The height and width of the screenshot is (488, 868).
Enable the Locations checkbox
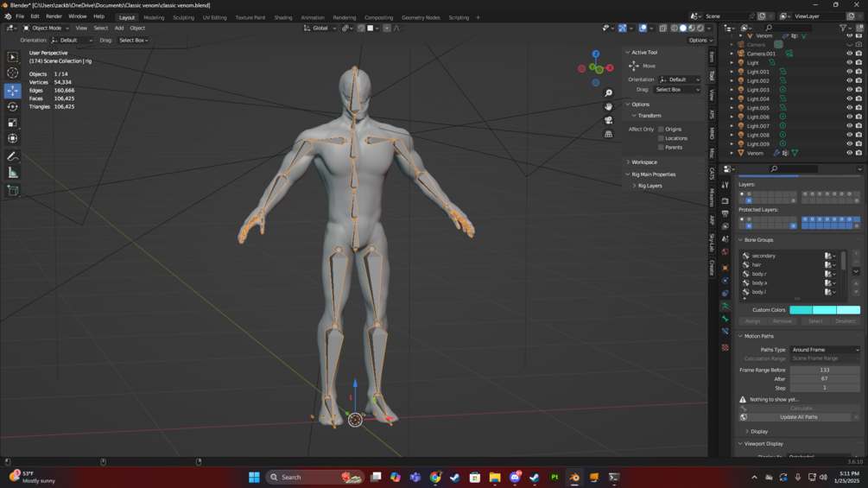tap(661, 138)
